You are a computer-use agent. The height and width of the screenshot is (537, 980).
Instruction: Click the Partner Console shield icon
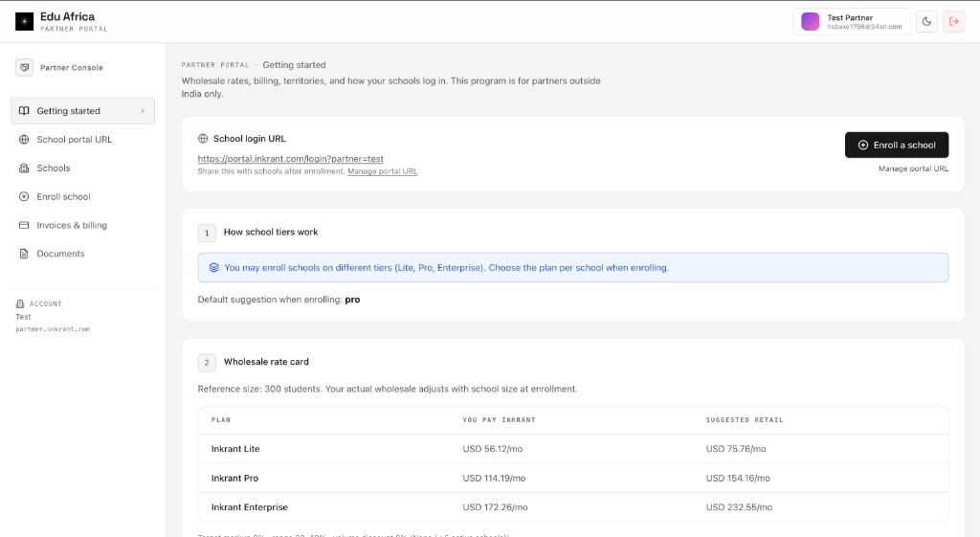[x=24, y=68]
